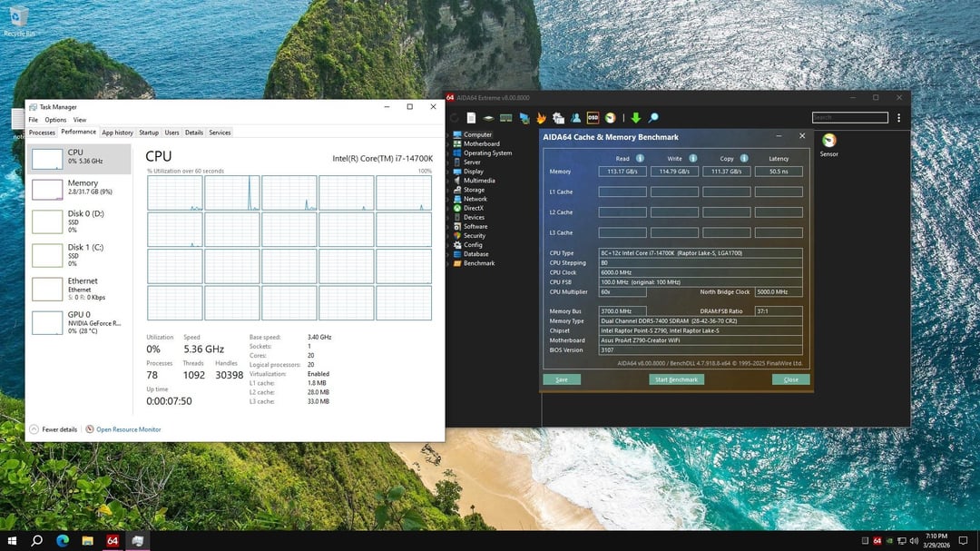
Task: Open Microsoft Edge from the taskbar
Action: point(63,541)
